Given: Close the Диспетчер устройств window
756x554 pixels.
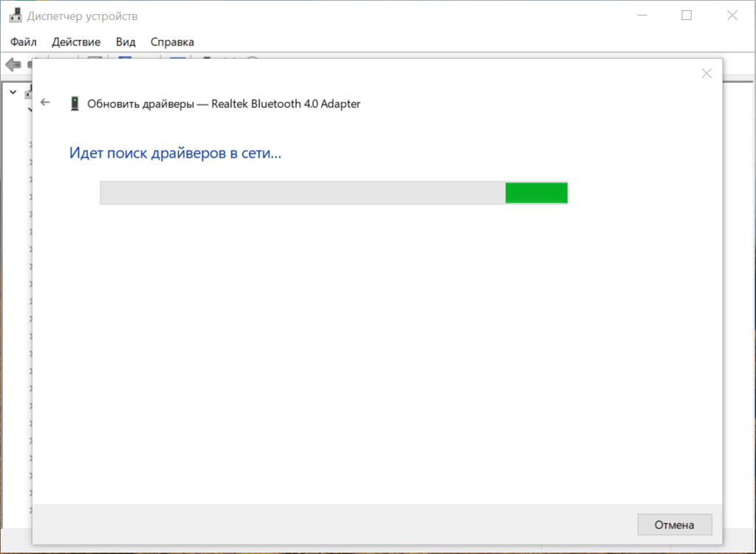Looking at the screenshot, I should tap(732, 15).
